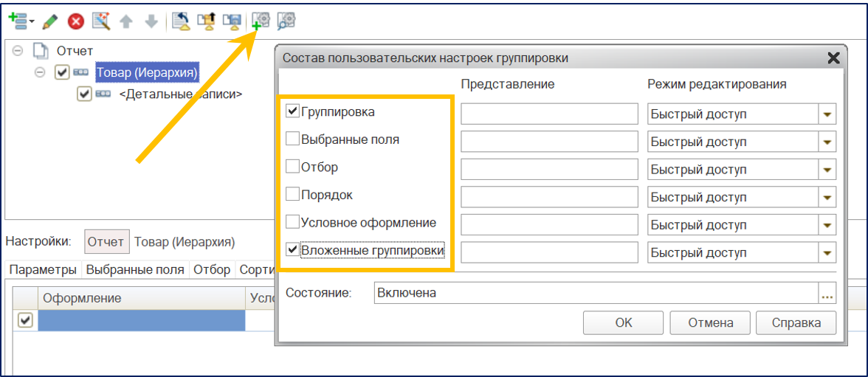This screenshot has height=377, width=868.
Task: Open the edit mode dropdown for Вложенные группировки row
Action: [827, 252]
